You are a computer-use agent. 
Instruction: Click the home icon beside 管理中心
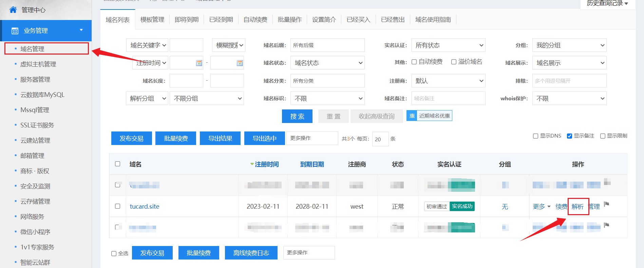[13, 10]
